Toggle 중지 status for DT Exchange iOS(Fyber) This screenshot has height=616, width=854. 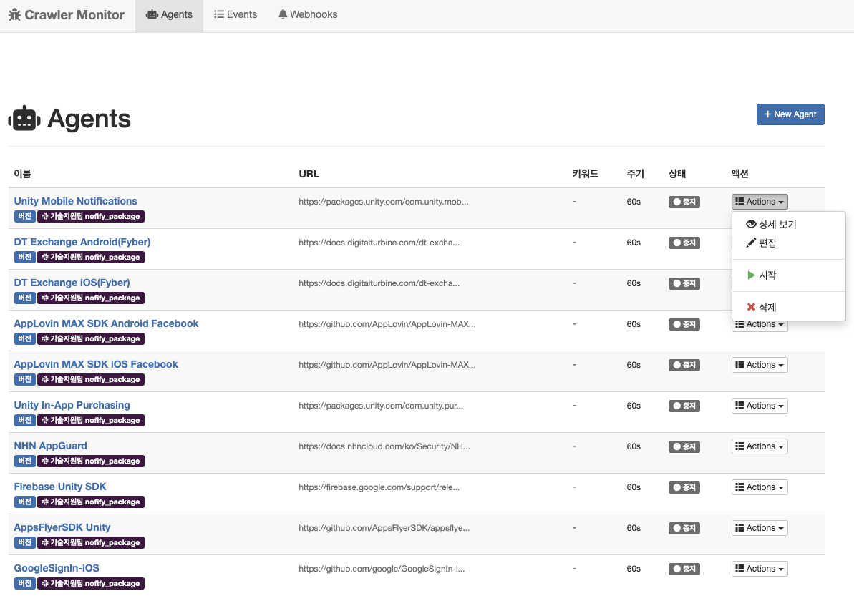(684, 283)
